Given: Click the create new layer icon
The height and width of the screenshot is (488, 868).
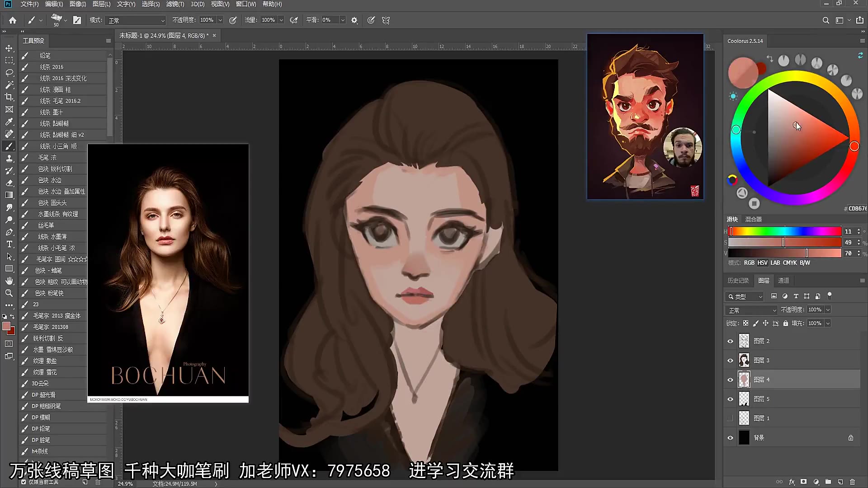Looking at the screenshot, I should pos(840,482).
